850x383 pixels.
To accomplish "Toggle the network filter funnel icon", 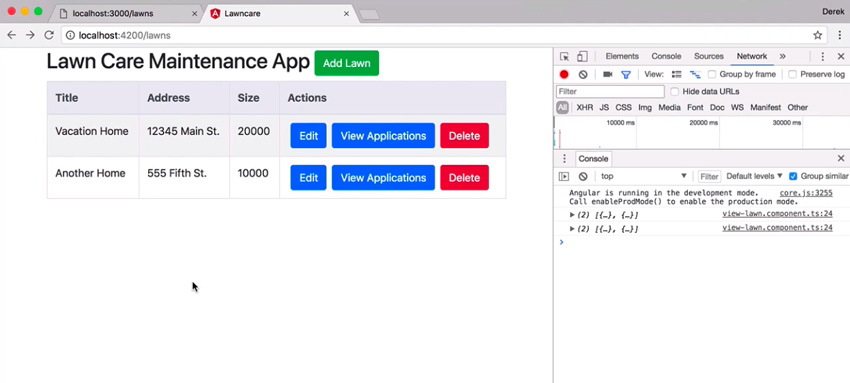I will point(626,75).
